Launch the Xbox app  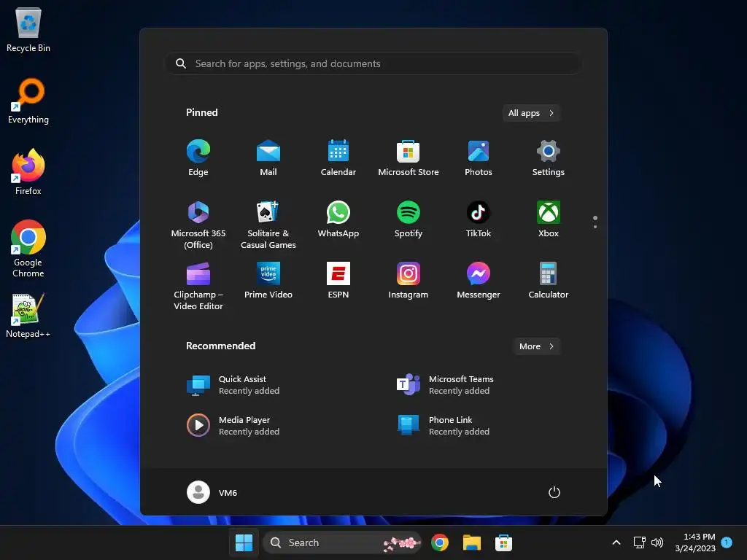(549, 219)
